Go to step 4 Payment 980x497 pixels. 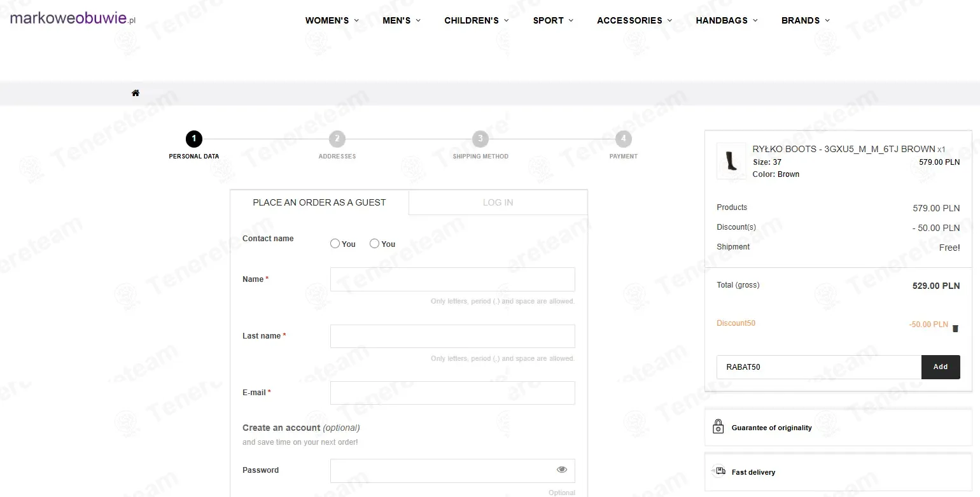(x=624, y=144)
